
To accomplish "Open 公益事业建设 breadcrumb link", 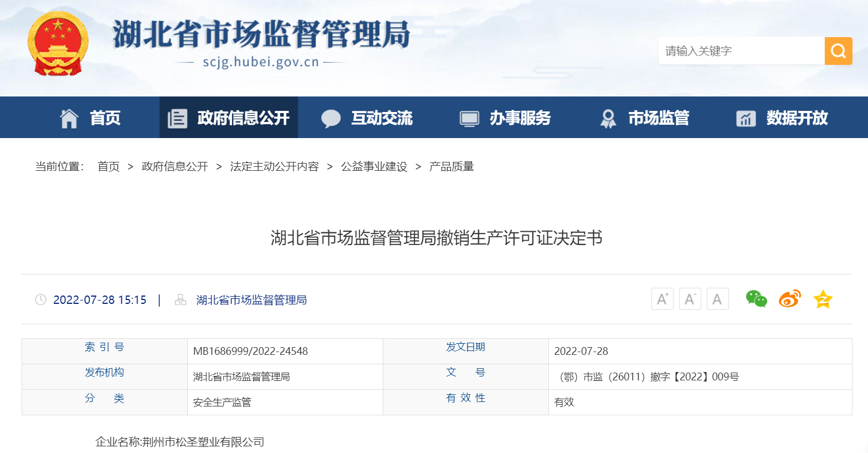I will tap(374, 167).
